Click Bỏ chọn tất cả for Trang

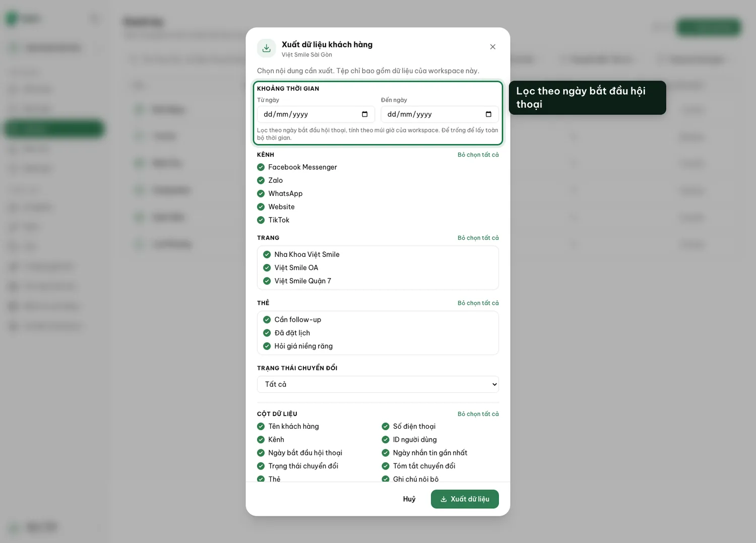tap(478, 238)
